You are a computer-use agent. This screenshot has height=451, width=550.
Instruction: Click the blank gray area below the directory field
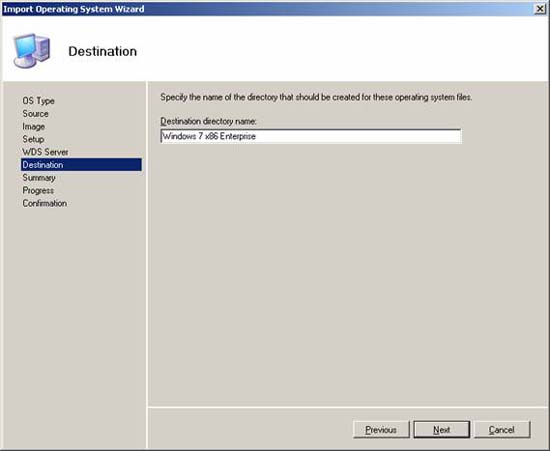[347, 274]
